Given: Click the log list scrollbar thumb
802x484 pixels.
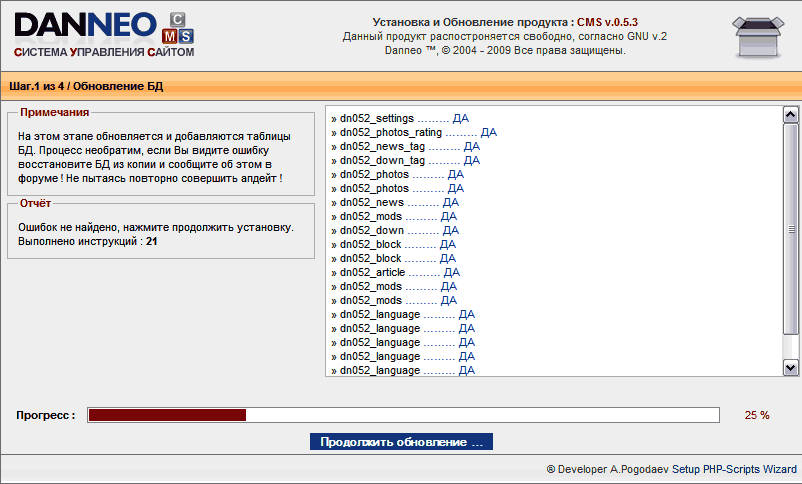Looking at the screenshot, I should pyautogui.click(x=790, y=230).
